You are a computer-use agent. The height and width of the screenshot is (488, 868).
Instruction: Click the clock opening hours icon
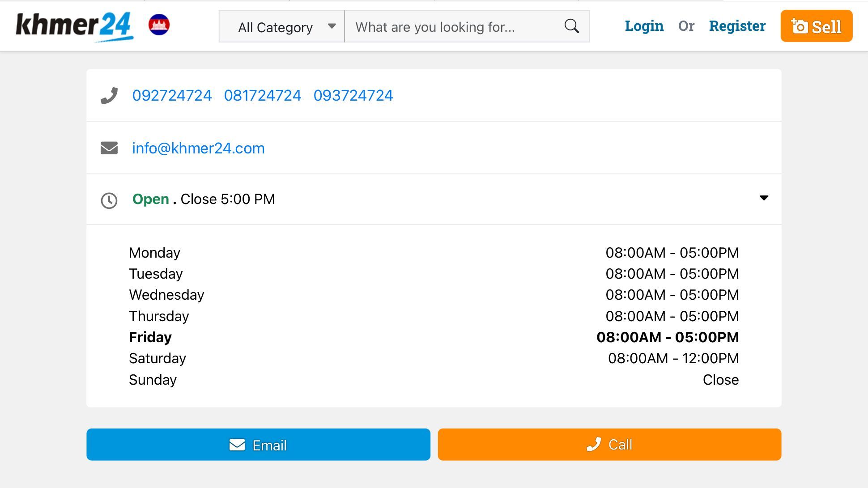pyautogui.click(x=109, y=200)
